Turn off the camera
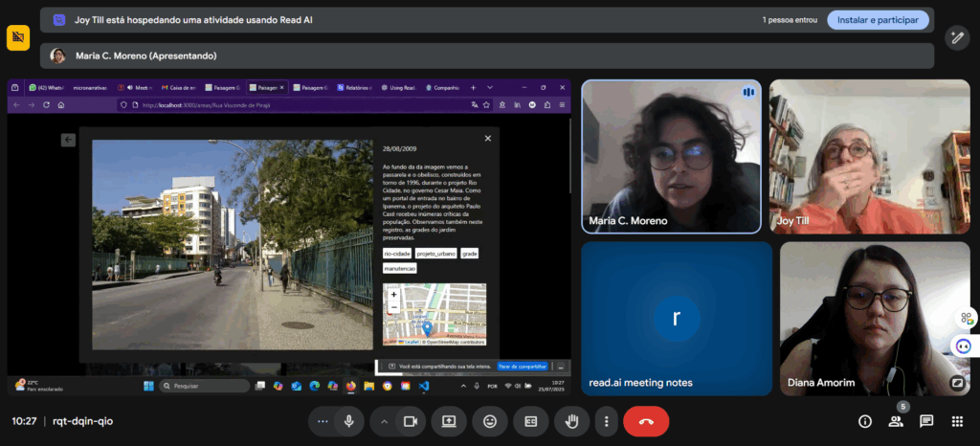Viewport: 980px width, 446px height. click(412, 421)
